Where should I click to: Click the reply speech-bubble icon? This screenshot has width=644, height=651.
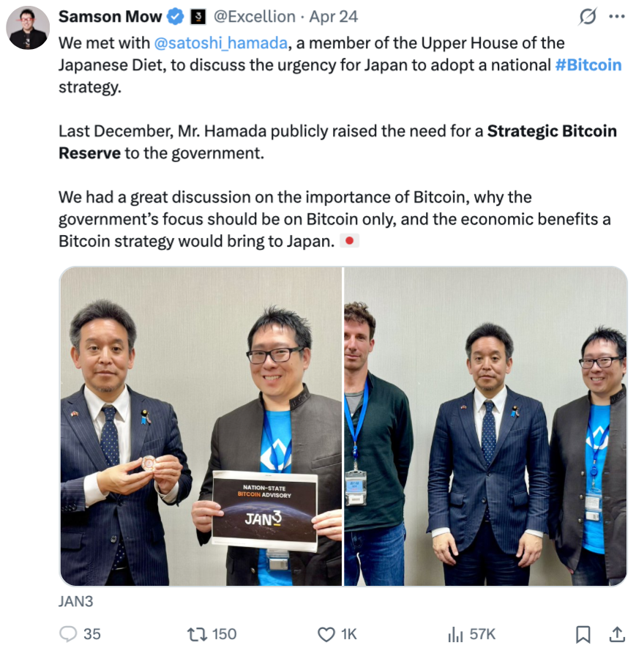point(68,634)
